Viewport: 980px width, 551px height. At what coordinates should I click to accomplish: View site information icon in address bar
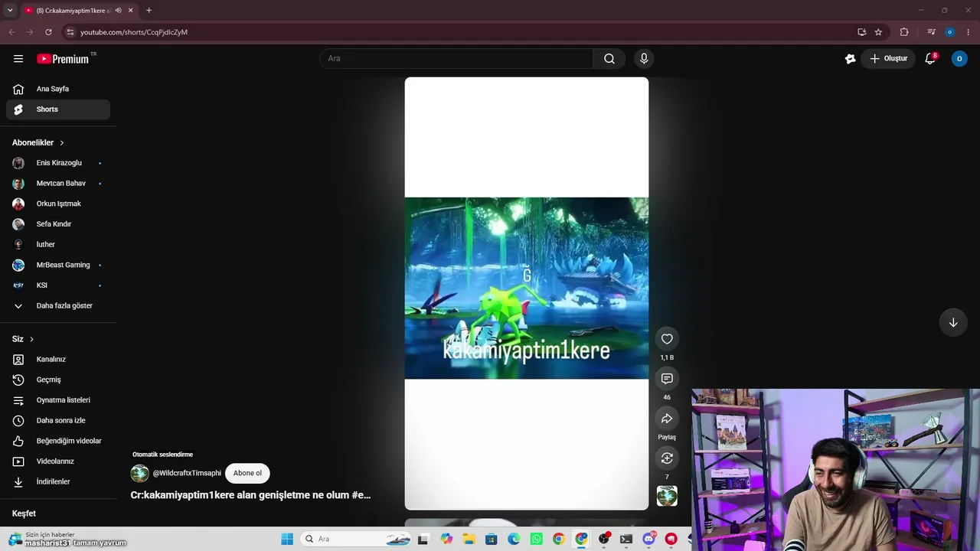pyautogui.click(x=70, y=32)
